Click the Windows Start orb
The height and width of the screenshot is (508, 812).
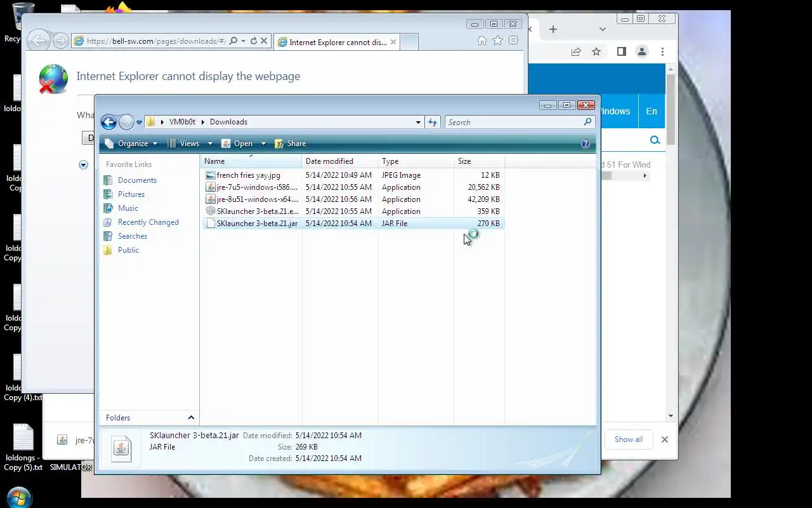pyautogui.click(x=18, y=498)
